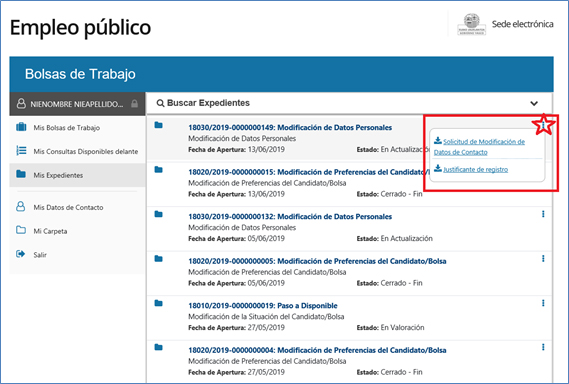Expand the Buscar Expedientes chevron
569x384 pixels.
(x=534, y=103)
